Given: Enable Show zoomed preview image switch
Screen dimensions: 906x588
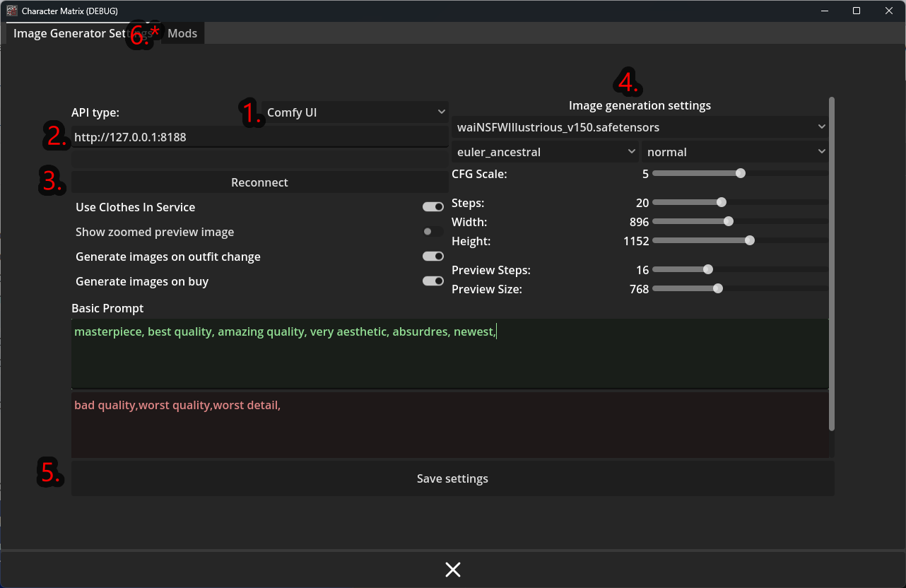Looking at the screenshot, I should (433, 232).
